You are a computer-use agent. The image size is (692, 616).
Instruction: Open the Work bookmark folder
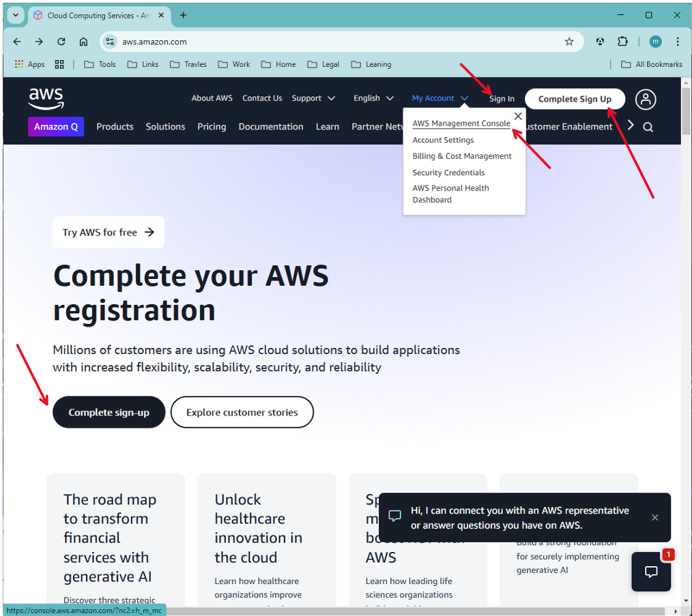[234, 64]
